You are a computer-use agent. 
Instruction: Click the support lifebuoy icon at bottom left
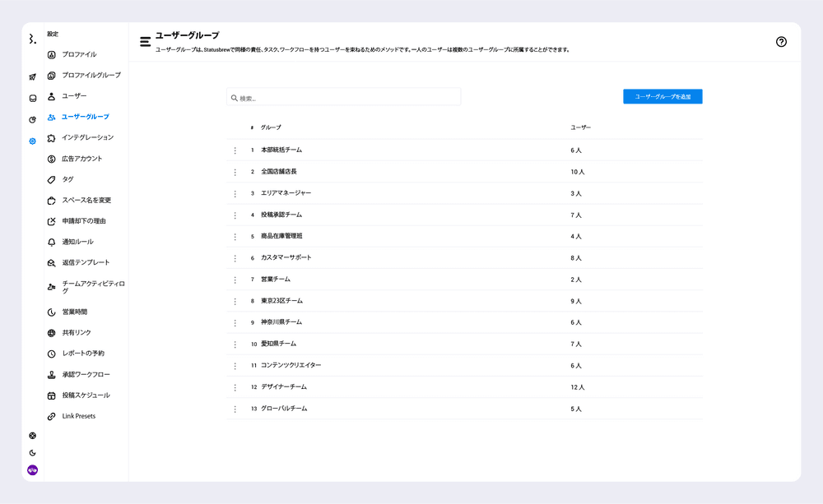pos(32,436)
